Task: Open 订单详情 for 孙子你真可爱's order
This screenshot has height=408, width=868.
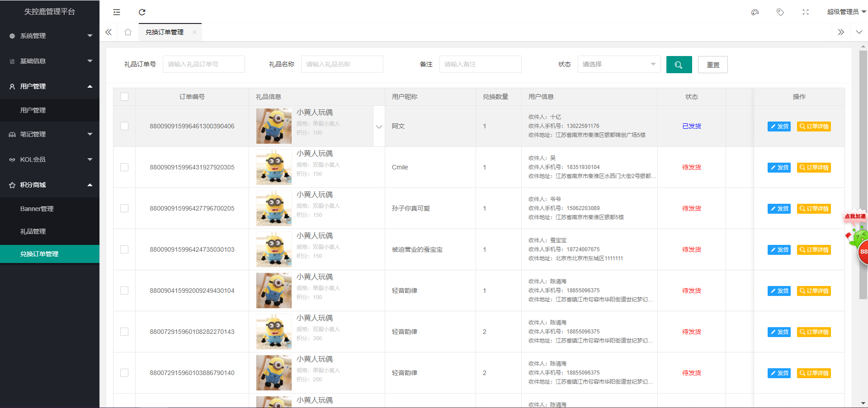Action: click(814, 209)
